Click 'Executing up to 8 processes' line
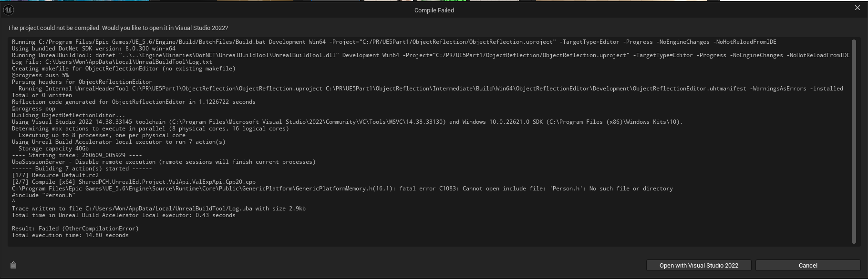Screen dimensions: 868x279 point(102,135)
